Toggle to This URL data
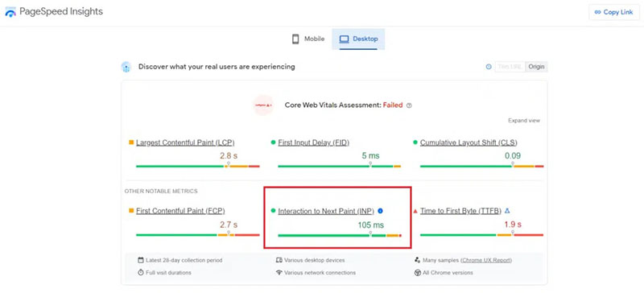The width and height of the screenshot is (644, 293). [x=510, y=67]
